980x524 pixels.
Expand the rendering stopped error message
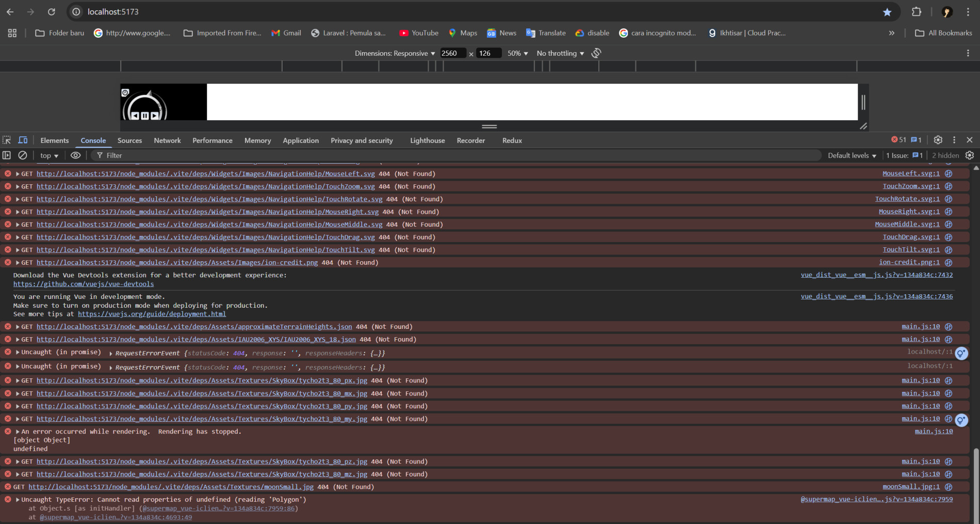(18, 432)
